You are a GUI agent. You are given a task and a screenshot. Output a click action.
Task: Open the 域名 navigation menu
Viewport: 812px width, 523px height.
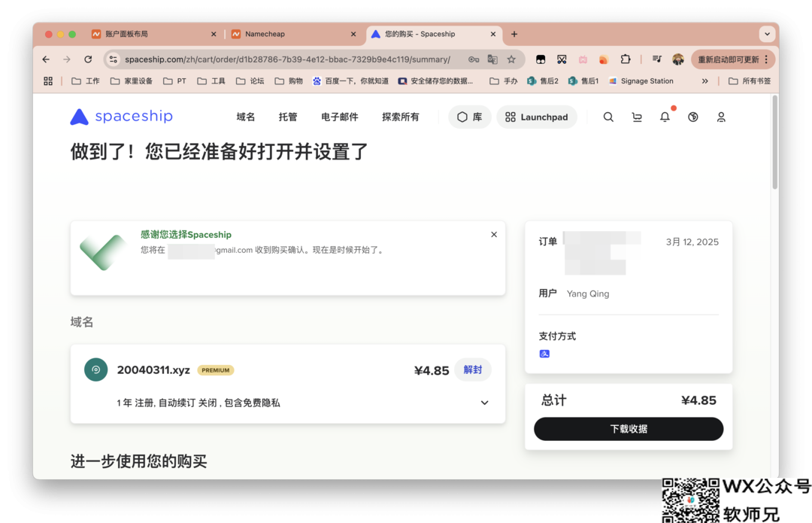click(245, 117)
